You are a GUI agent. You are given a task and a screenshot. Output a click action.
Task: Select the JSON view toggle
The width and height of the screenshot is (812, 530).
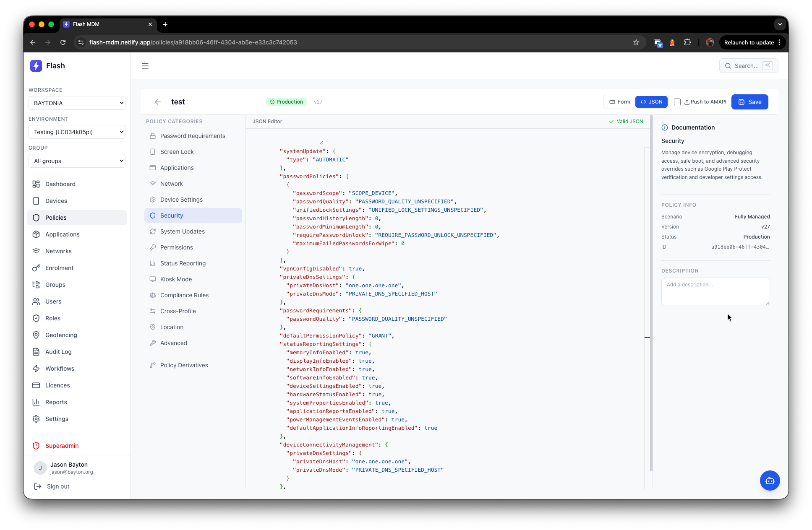(x=651, y=102)
